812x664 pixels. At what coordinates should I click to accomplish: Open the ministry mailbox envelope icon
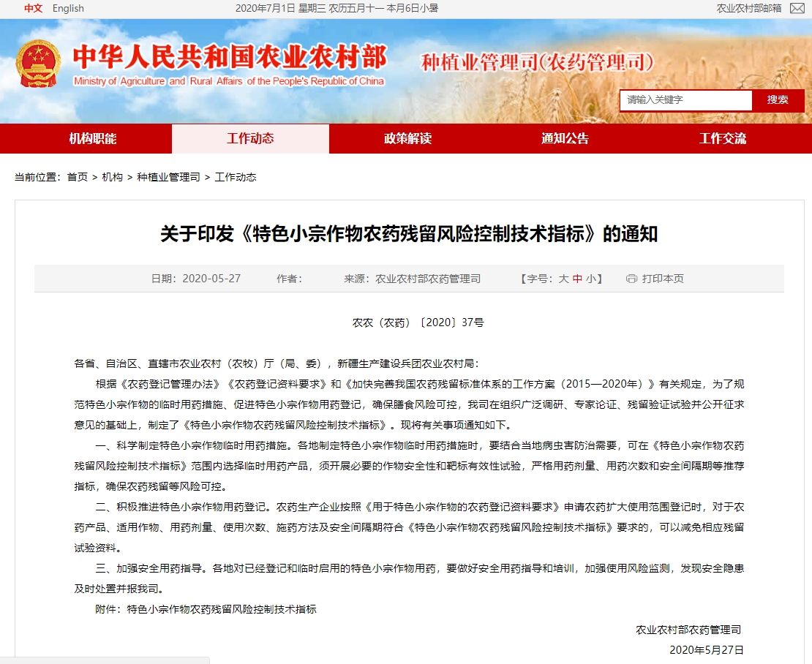[797, 8]
